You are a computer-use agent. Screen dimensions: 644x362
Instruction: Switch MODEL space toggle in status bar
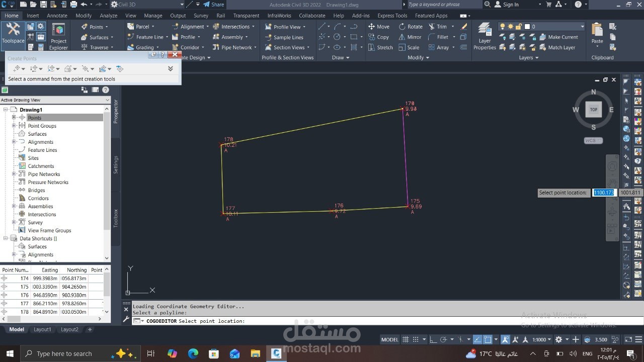coord(390,339)
